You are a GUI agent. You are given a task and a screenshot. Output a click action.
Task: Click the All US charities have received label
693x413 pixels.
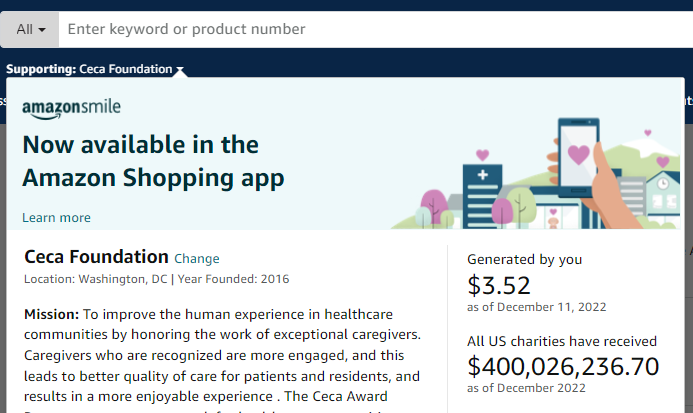click(x=562, y=341)
